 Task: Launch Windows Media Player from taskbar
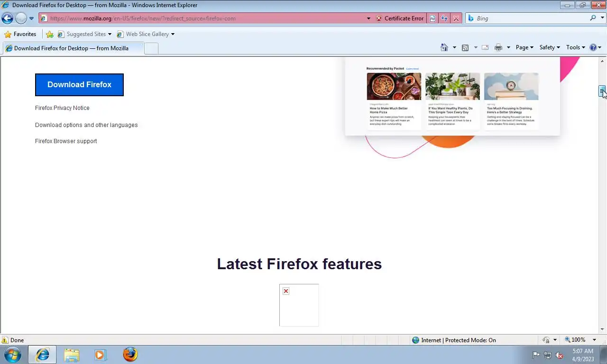tap(101, 355)
